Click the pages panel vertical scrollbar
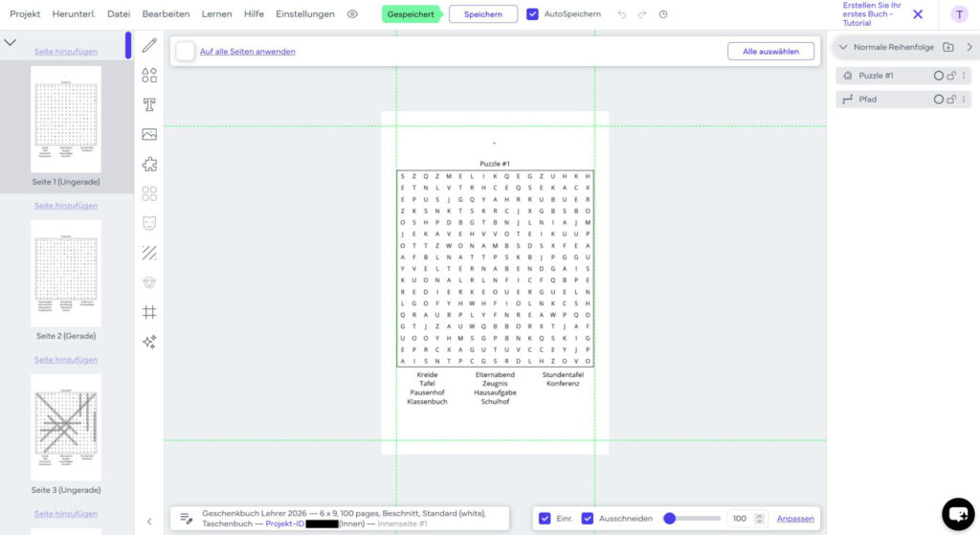980x535 pixels. point(128,45)
